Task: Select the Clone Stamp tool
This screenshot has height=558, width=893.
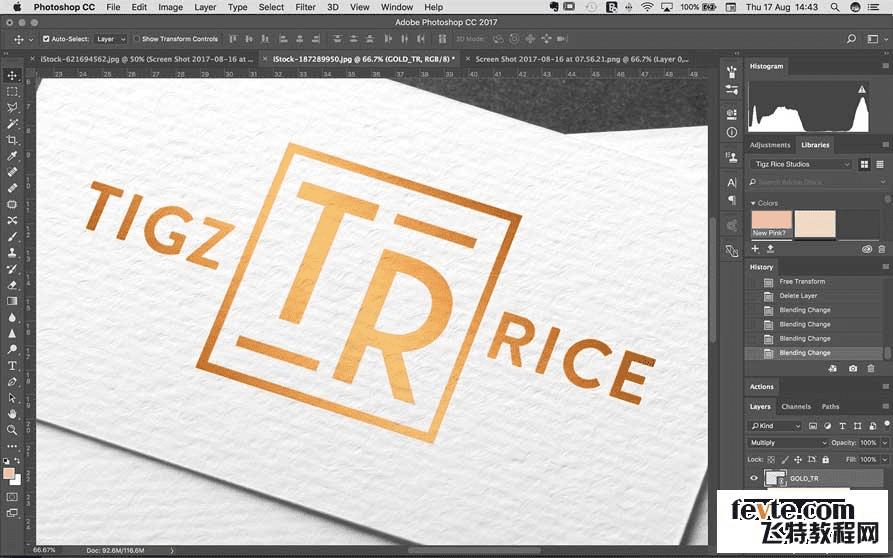Action: (12, 252)
